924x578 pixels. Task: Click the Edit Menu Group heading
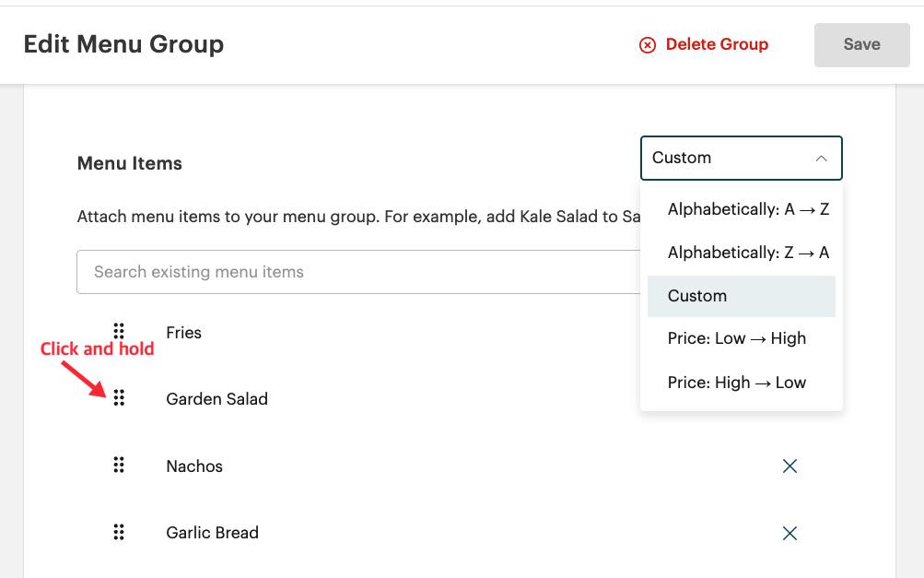123,44
